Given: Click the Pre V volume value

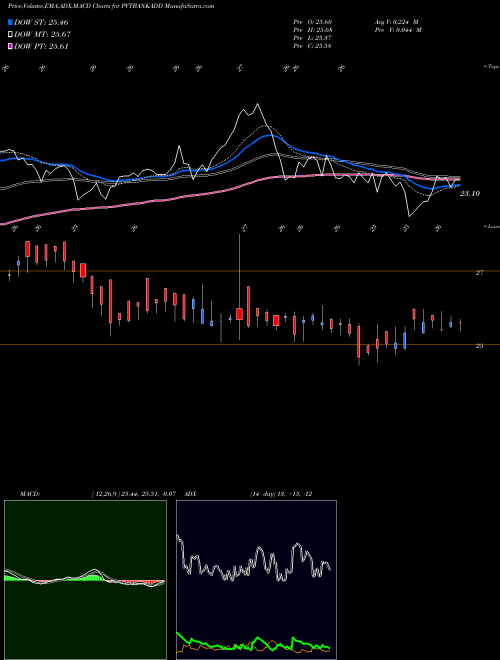Looking at the screenshot, I should pyautogui.click(x=398, y=30).
